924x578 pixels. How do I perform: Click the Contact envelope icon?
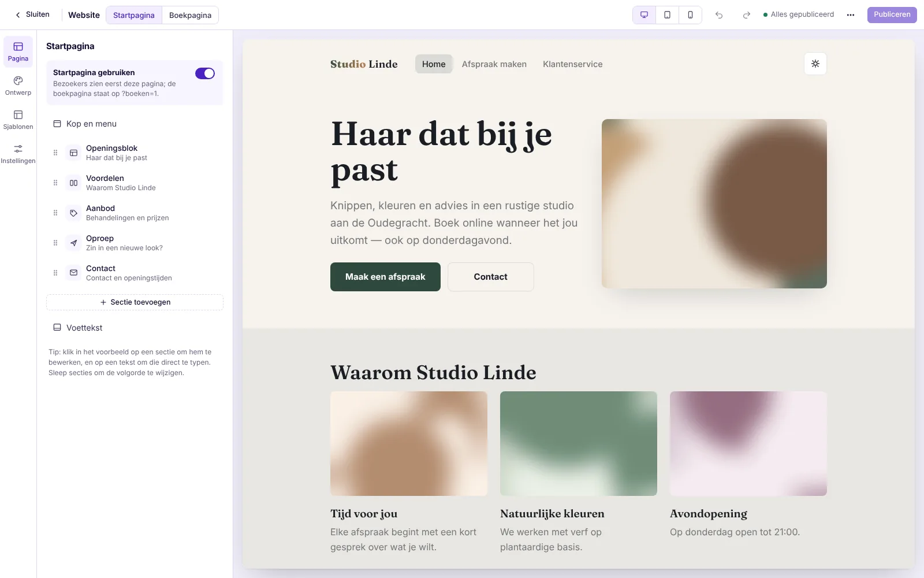[73, 273]
